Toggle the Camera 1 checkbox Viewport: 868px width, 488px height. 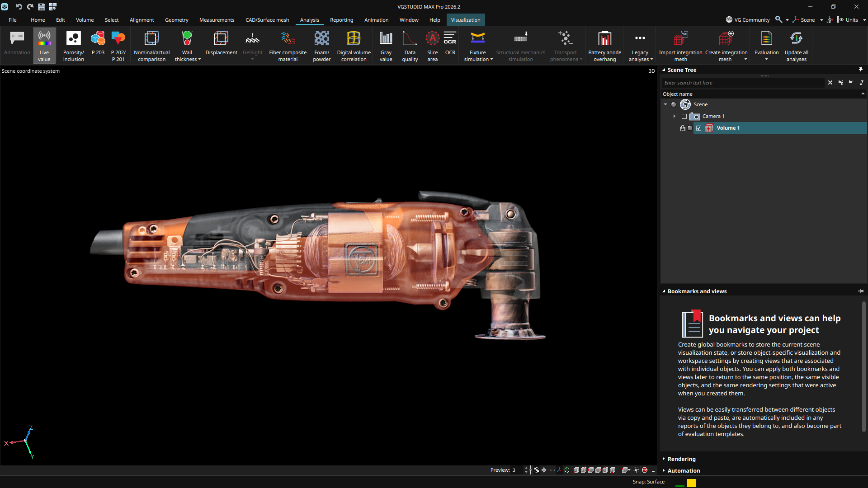[x=684, y=116]
